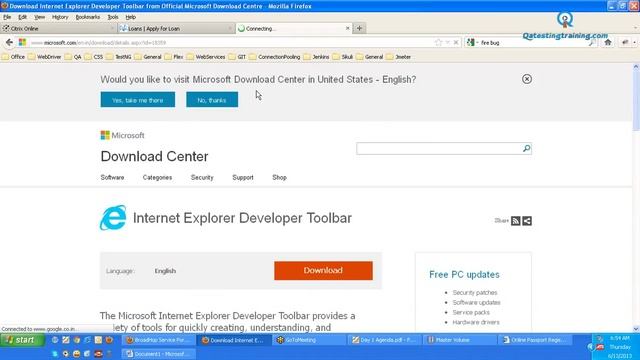
Task: Click 'Software updates' list item
Action: (476, 302)
